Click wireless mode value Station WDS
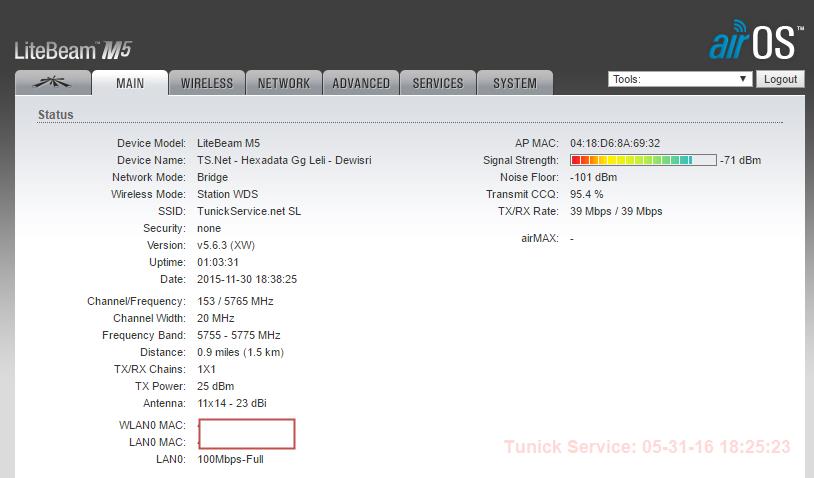The width and height of the screenshot is (814, 478). coord(227,194)
